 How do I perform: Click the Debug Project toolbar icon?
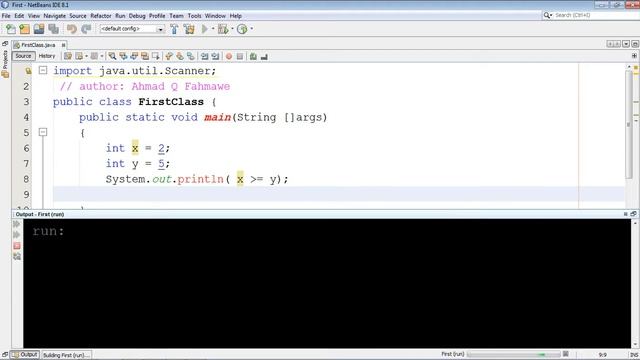pyautogui.click(x=223, y=29)
